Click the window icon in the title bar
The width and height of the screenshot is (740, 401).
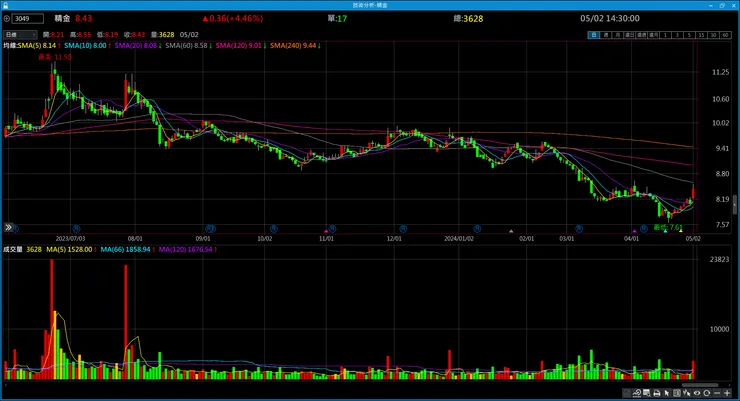(6, 5)
